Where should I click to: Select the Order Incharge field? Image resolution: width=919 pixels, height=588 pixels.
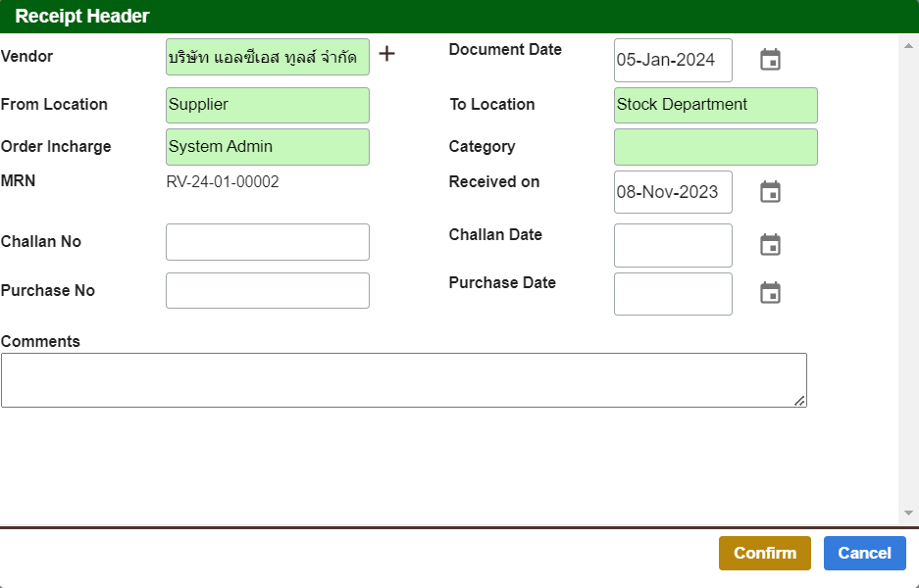click(267, 146)
